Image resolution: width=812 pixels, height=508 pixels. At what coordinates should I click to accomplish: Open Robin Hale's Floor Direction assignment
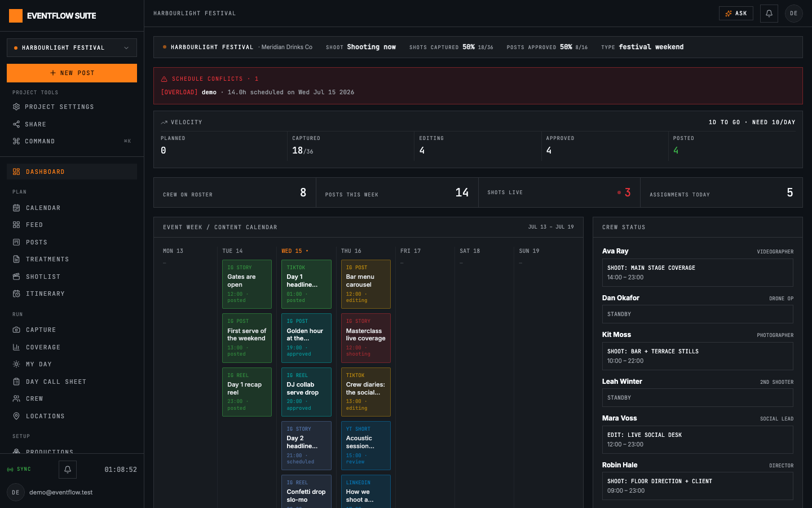(x=698, y=486)
